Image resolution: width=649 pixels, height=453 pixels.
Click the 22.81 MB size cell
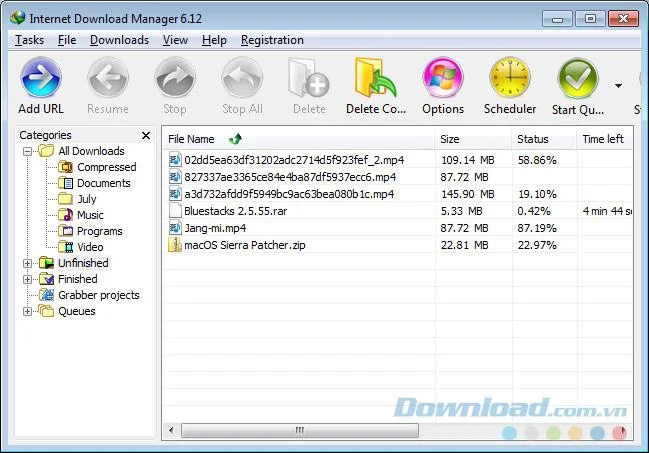(x=464, y=245)
